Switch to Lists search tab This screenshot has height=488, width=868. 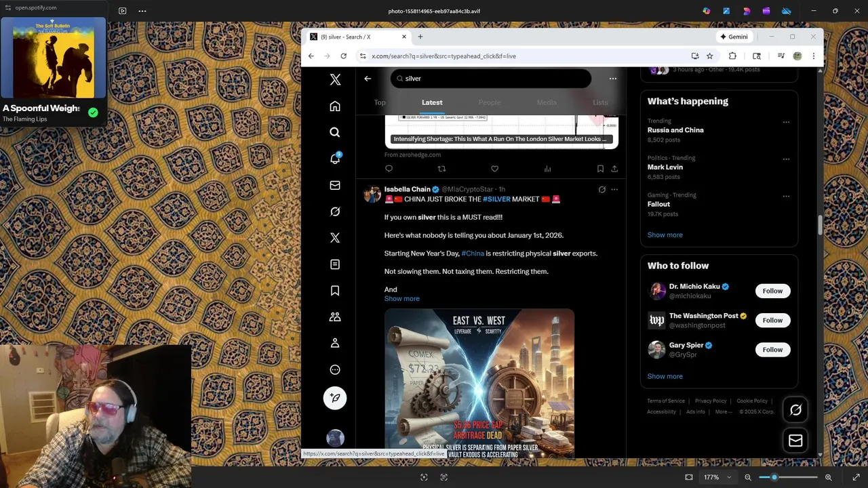coord(600,103)
